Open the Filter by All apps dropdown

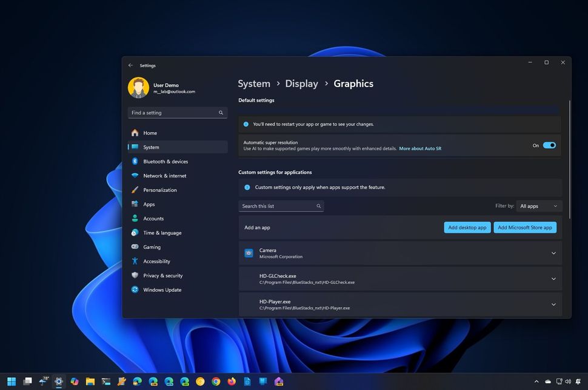pos(538,206)
